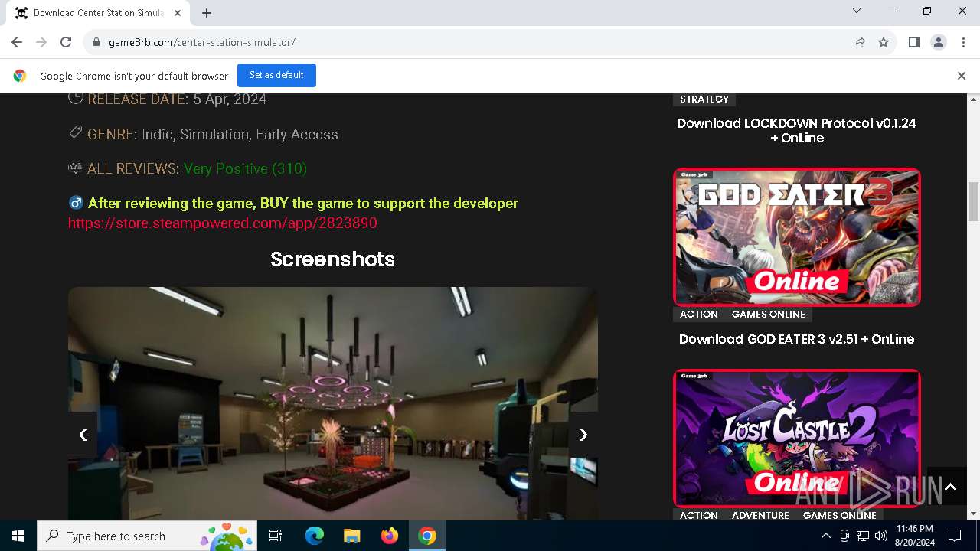The width and height of the screenshot is (980, 551).
Task: Expand the tab search dropdown
Action: coord(857,11)
